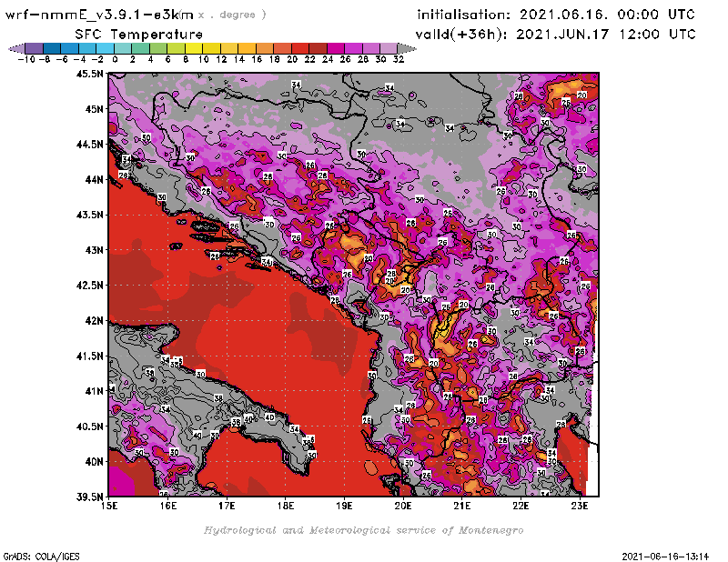Click the grey above-32 arrow on legend
Viewport: 728px width, 562px height.
tap(406, 48)
